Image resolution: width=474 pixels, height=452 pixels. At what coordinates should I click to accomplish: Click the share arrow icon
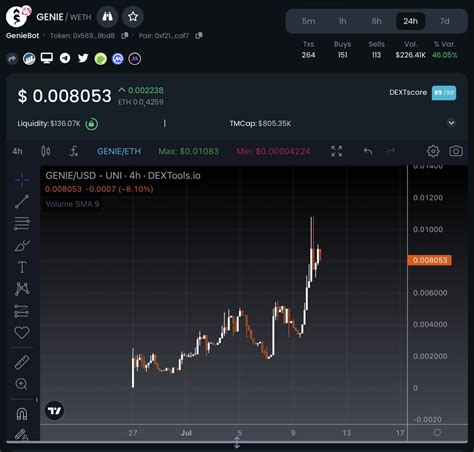[12, 59]
